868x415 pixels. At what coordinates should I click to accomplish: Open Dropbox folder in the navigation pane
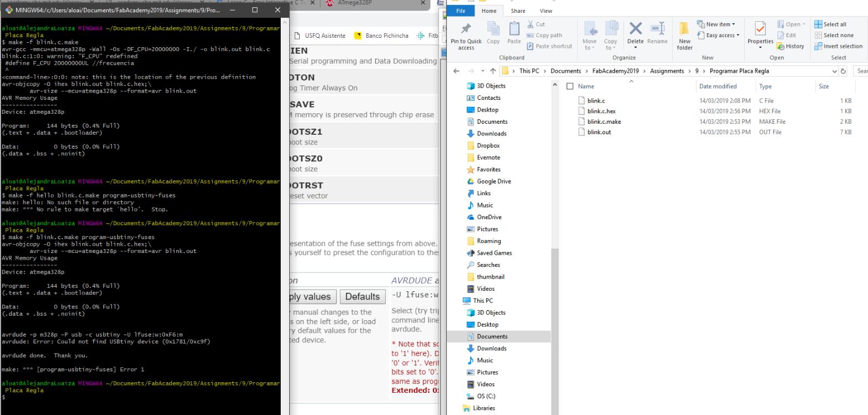[483, 145]
